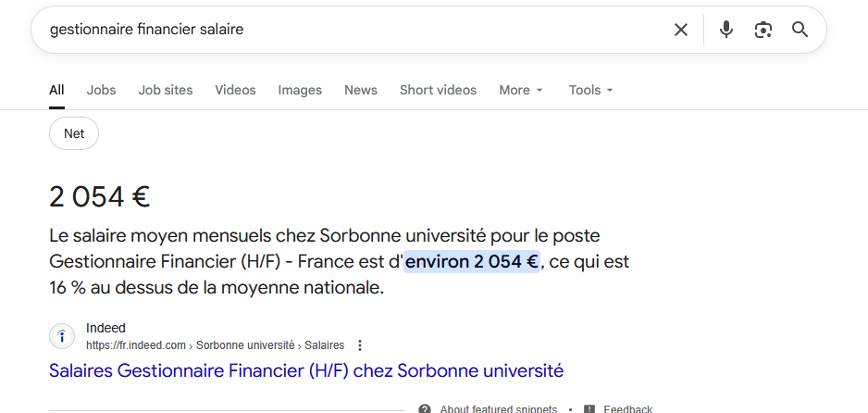The image size is (868, 413).
Task: Start voice search with the microphone icon
Action: pos(726,30)
